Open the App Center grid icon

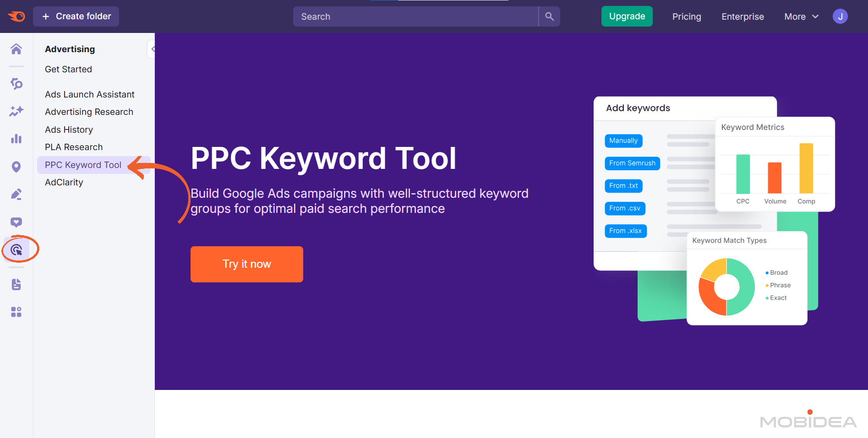coord(16,312)
